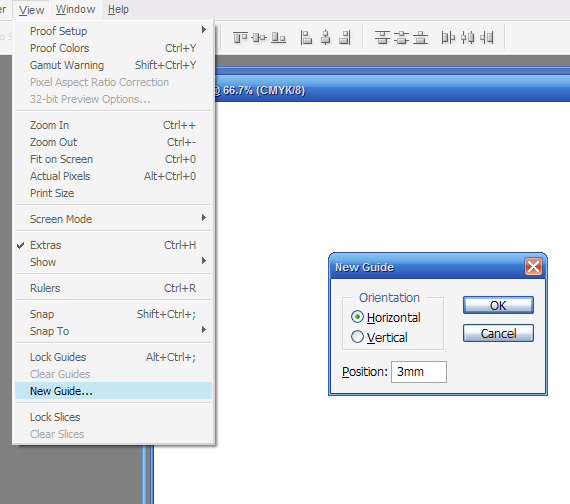The height and width of the screenshot is (504, 570).
Task: Open the Window menu
Action: click(x=76, y=9)
